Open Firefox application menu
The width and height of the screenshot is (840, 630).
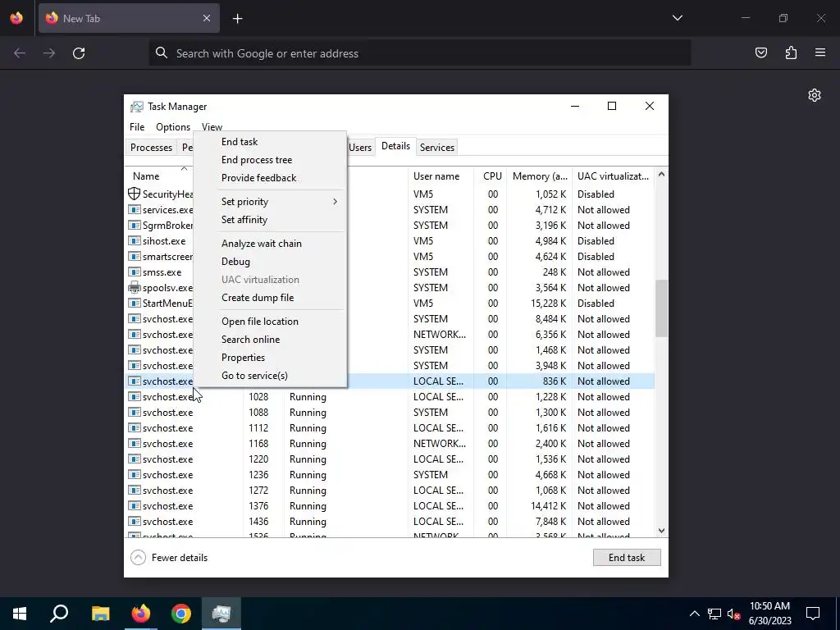tap(820, 52)
